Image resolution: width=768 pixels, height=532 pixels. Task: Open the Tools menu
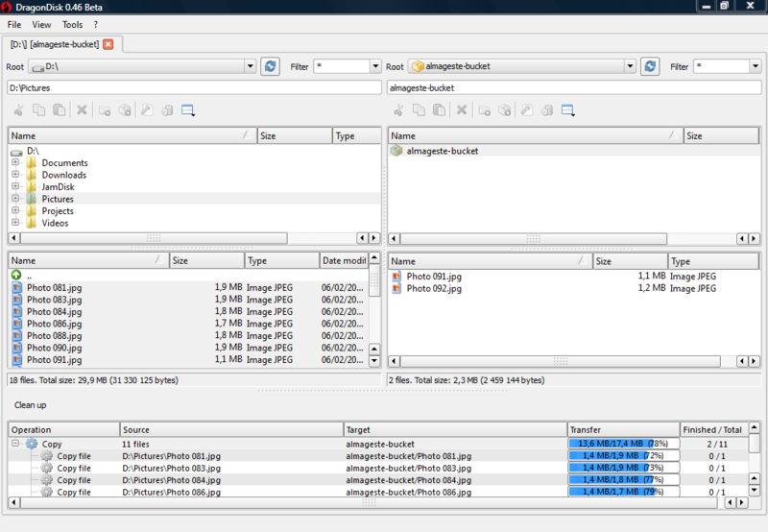point(73,25)
